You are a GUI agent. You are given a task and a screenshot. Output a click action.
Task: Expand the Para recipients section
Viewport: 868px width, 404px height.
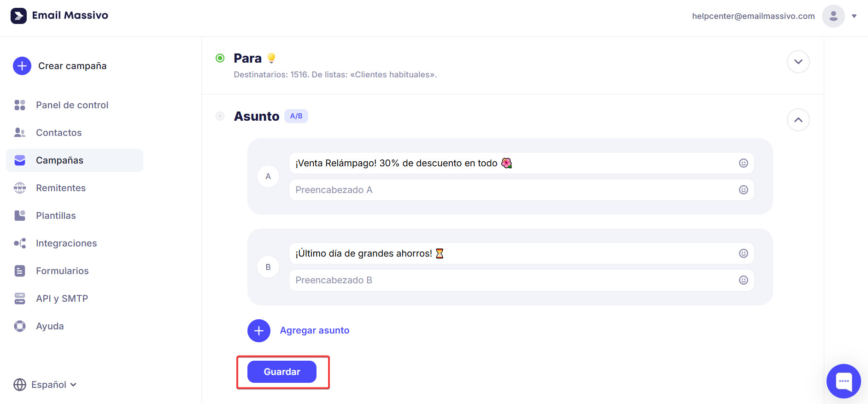(x=798, y=61)
